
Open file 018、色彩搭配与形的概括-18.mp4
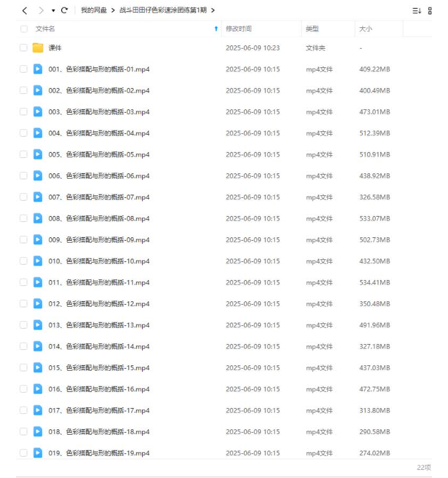pos(99,432)
